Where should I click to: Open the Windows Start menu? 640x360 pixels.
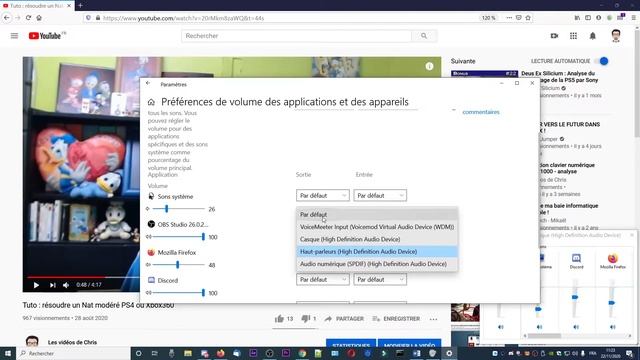pyautogui.click(x=8, y=353)
